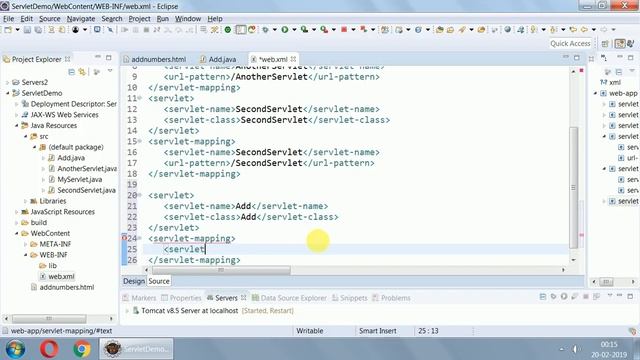640x360 pixels.
Task: Click the Open Perspective icon
Action: click(605, 44)
